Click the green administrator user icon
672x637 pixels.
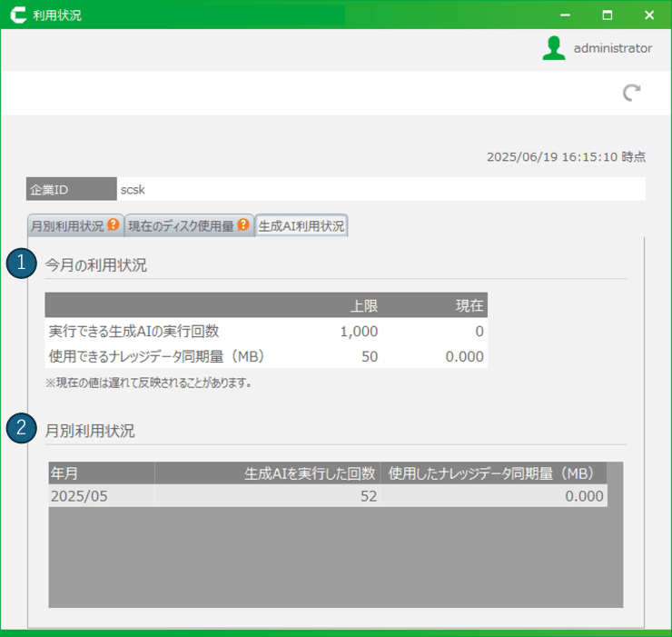[x=553, y=49]
